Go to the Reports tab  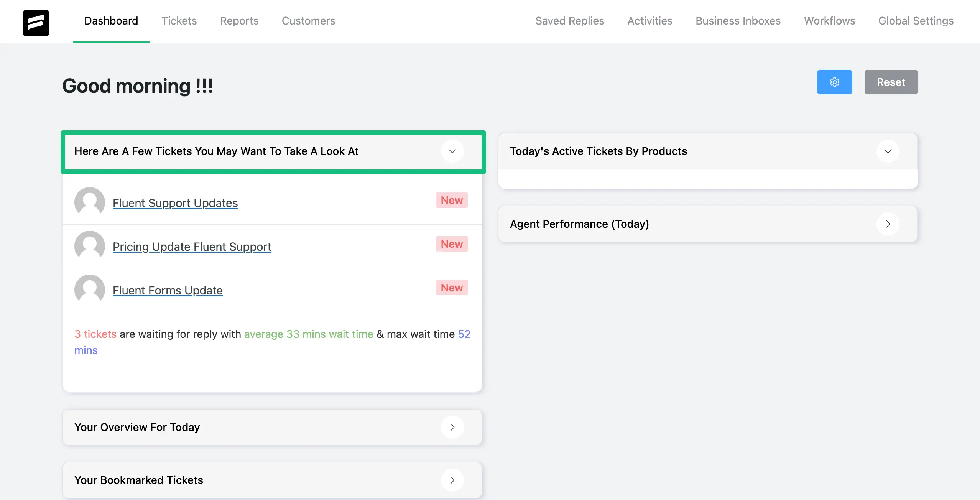239,21
